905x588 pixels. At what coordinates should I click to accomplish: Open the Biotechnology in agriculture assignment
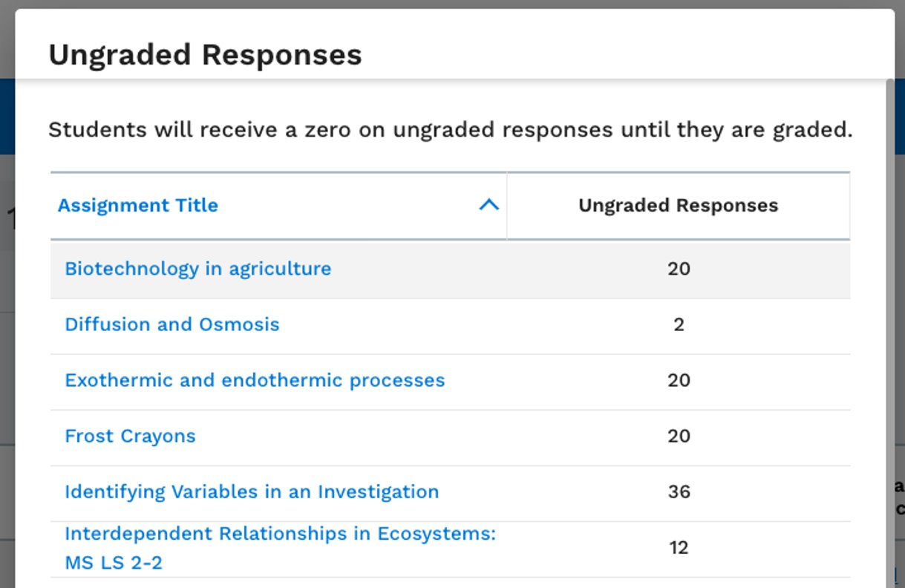pos(197,269)
